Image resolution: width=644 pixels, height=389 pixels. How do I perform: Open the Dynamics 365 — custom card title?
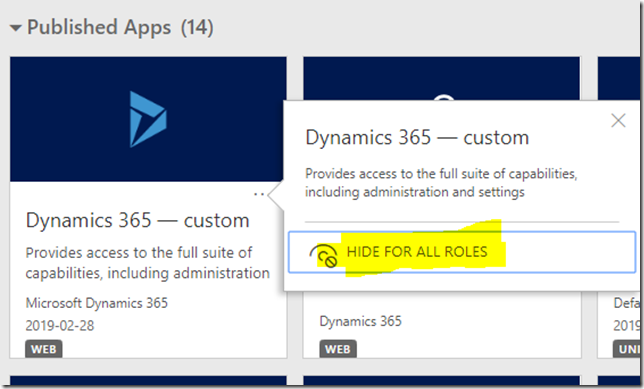pyautogui.click(x=138, y=221)
